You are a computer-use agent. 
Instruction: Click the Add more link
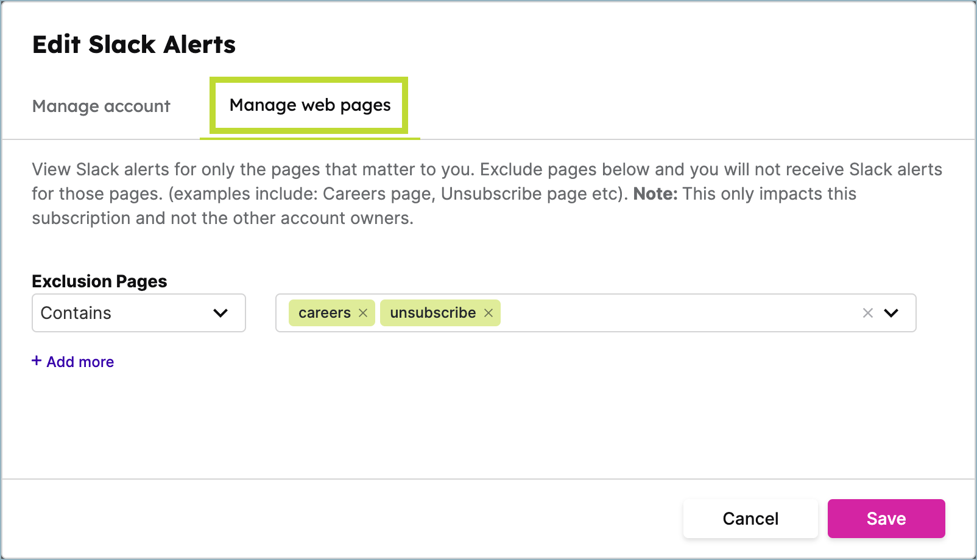click(80, 362)
